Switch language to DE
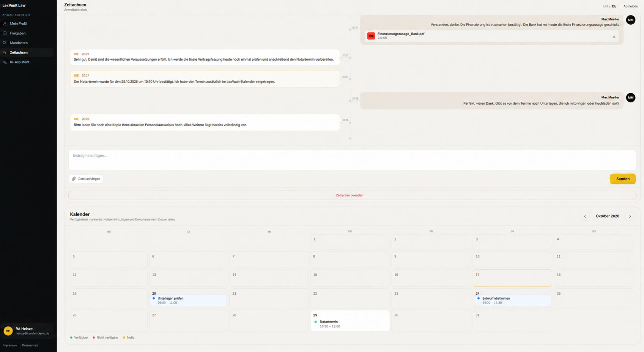Image resolution: width=644 pixels, height=352 pixels. pyautogui.click(x=614, y=6)
